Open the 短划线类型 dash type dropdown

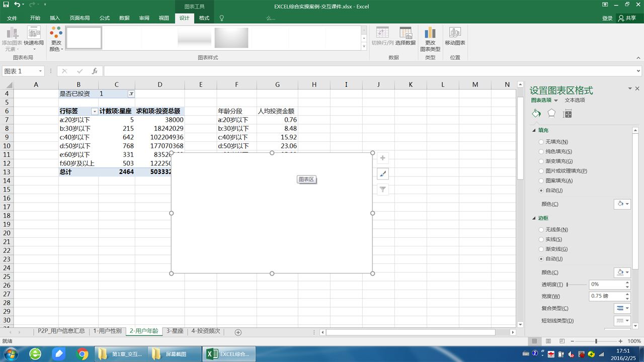622,320
